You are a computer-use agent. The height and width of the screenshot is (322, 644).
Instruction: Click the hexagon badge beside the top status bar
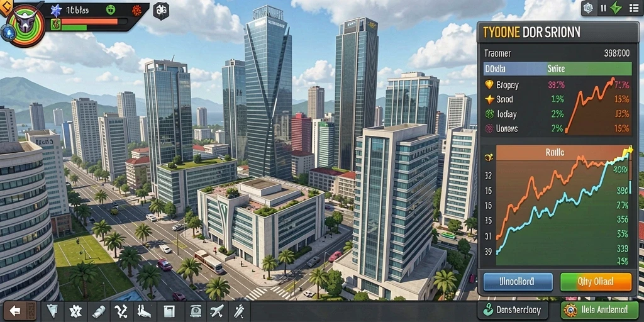tap(160, 11)
